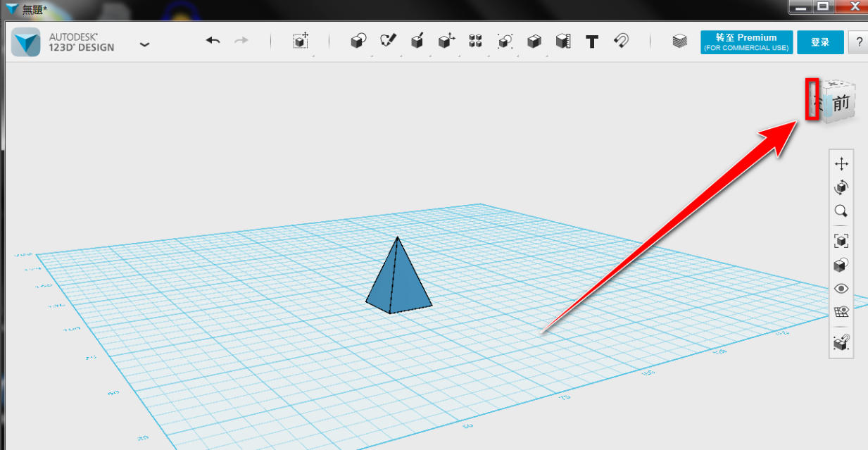Click the 登录 sign-in button
The height and width of the screenshot is (450, 868).
[820, 42]
